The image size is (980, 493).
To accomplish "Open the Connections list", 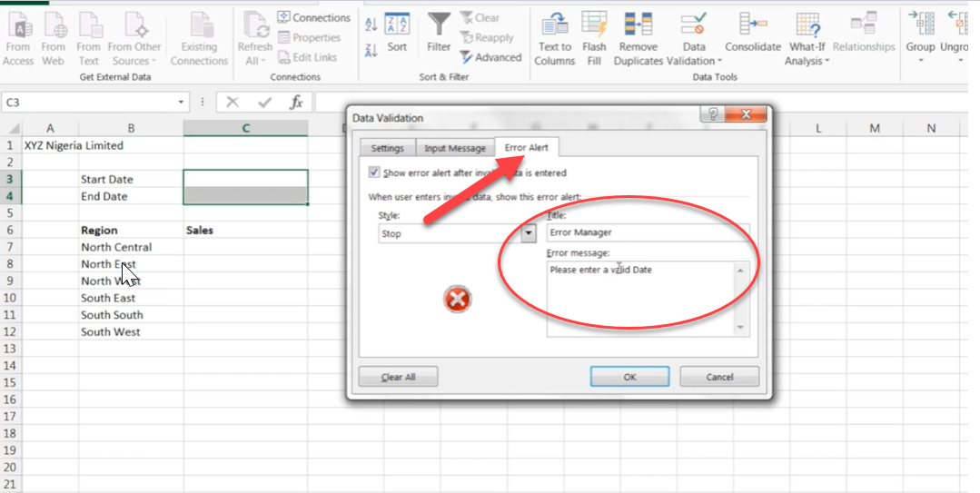I will click(x=313, y=17).
